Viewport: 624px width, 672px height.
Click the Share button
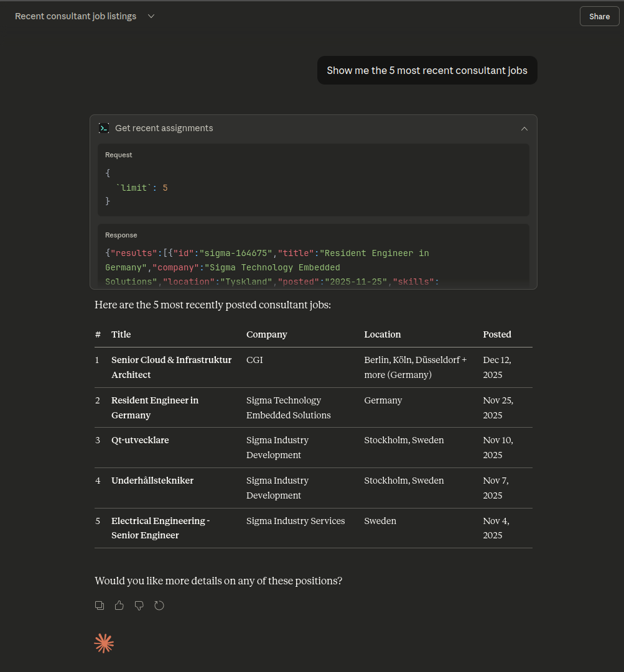pyautogui.click(x=598, y=16)
